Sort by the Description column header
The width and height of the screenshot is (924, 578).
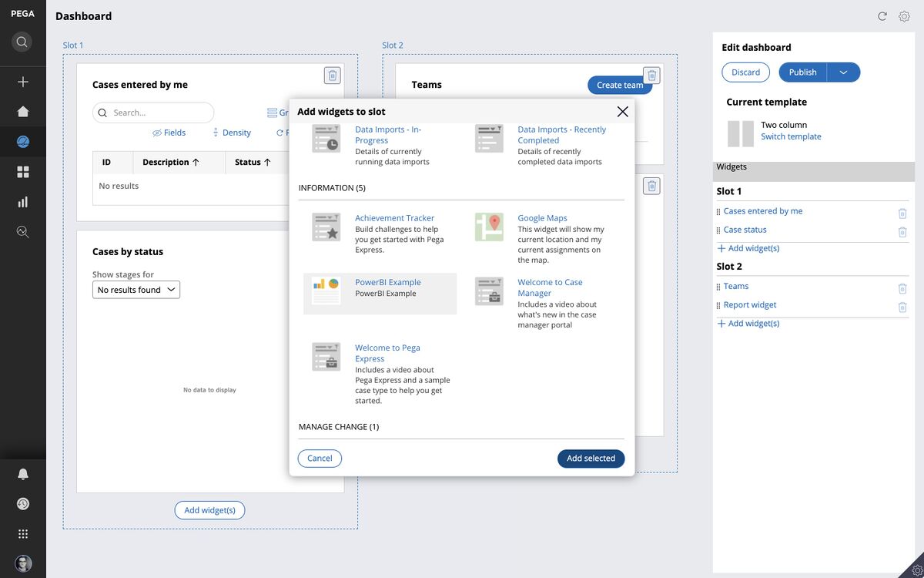point(171,163)
